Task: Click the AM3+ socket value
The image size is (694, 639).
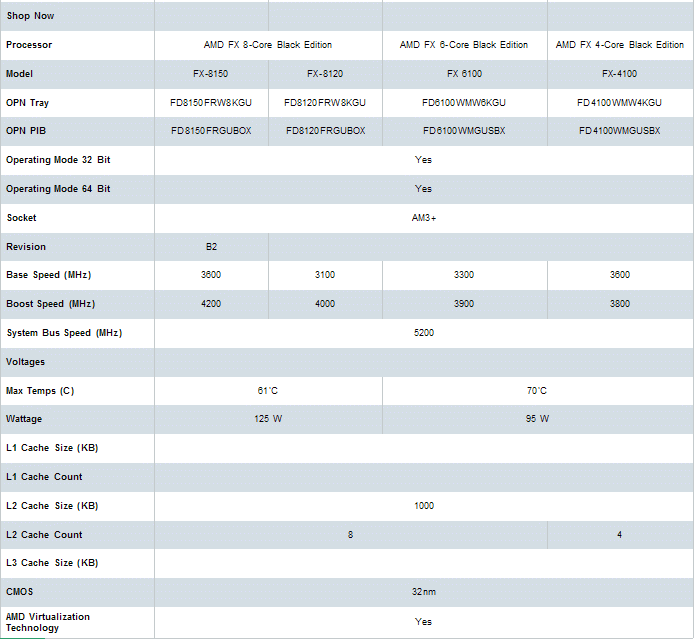Action: tap(424, 218)
